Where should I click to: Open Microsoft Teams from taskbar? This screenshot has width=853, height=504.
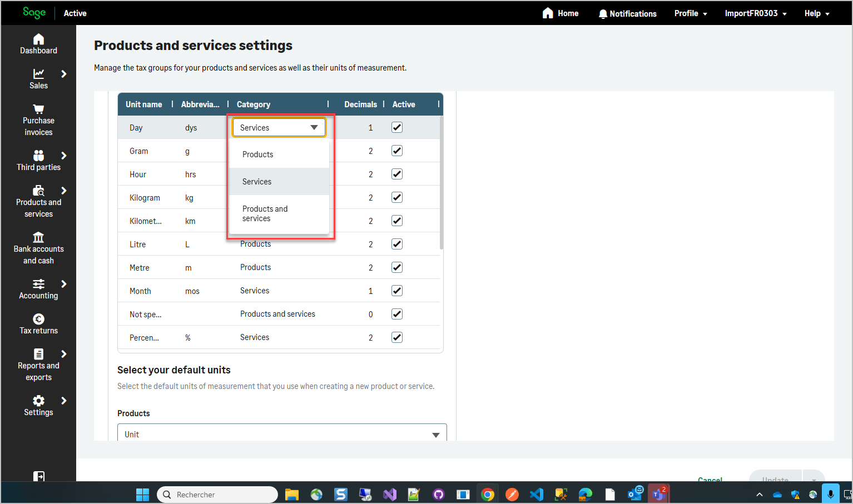click(x=659, y=494)
